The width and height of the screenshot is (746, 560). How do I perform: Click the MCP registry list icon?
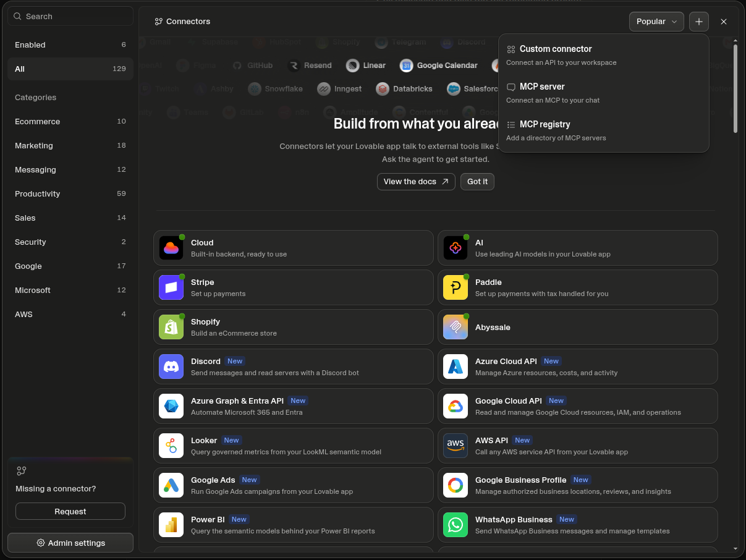pos(511,125)
